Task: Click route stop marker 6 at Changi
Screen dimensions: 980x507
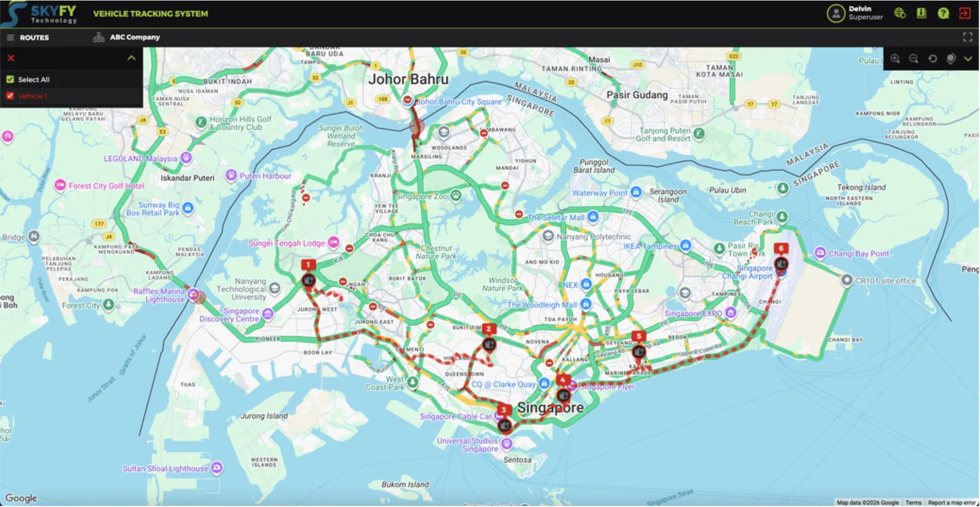Action: pos(781,257)
